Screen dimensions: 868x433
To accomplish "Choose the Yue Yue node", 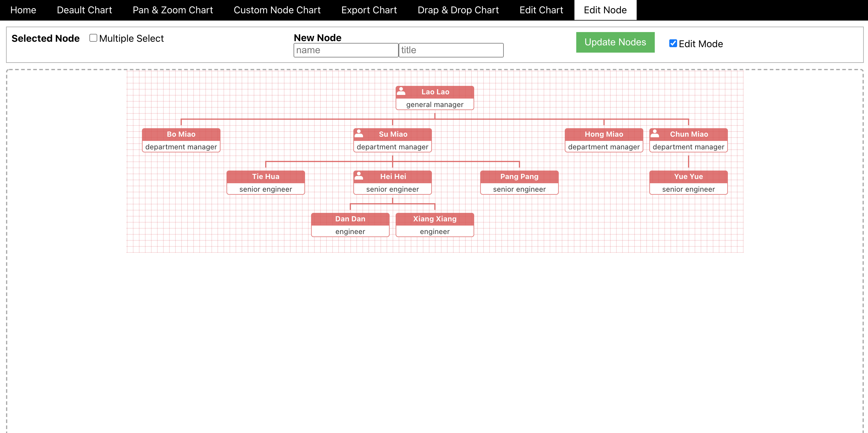I will coord(688,182).
